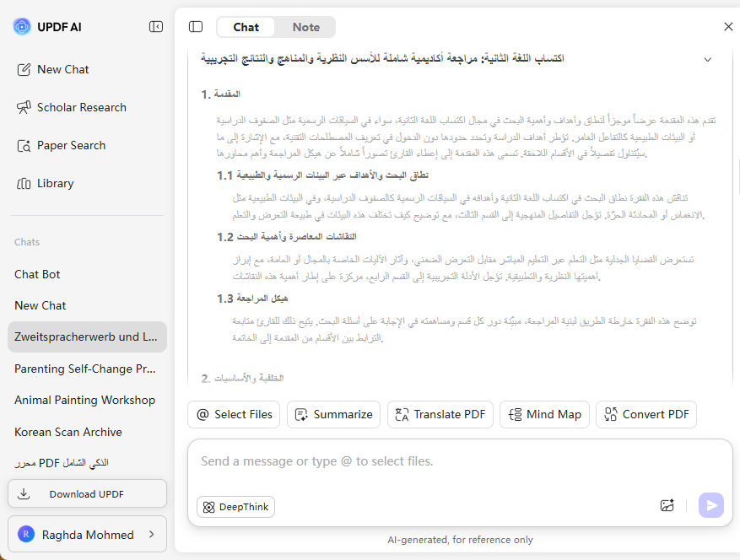The width and height of the screenshot is (740, 560).
Task: Switch to the Note tab
Action: pyautogui.click(x=305, y=27)
